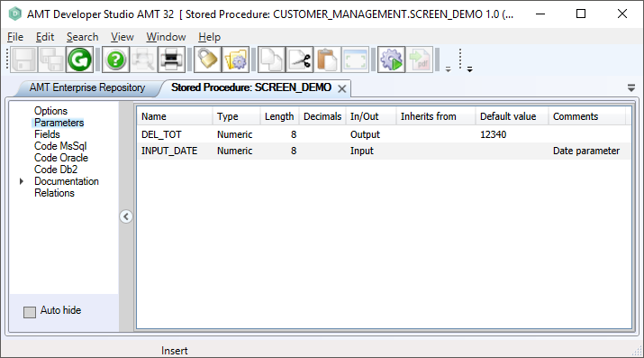Select Relations in the navigation tree
This screenshot has width=644, height=358.
(54, 193)
